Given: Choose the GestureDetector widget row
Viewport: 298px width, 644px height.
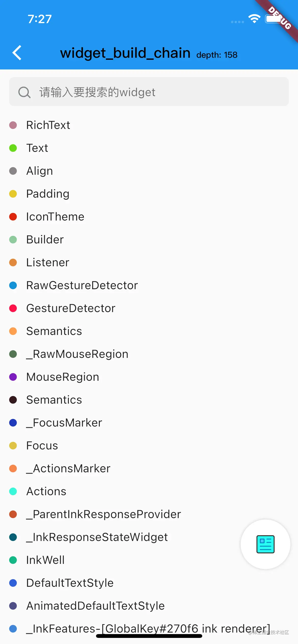Looking at the screenshot, I should click(x=71, y=308).
